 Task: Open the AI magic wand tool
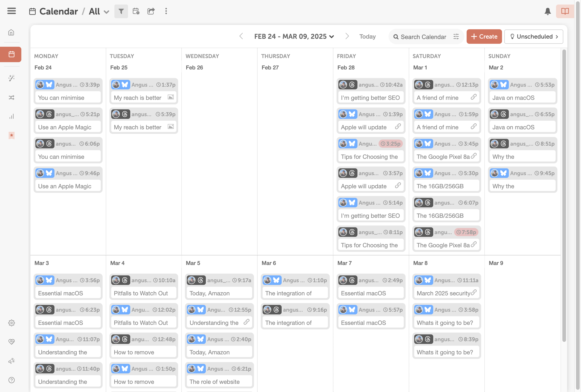(12, 78)
